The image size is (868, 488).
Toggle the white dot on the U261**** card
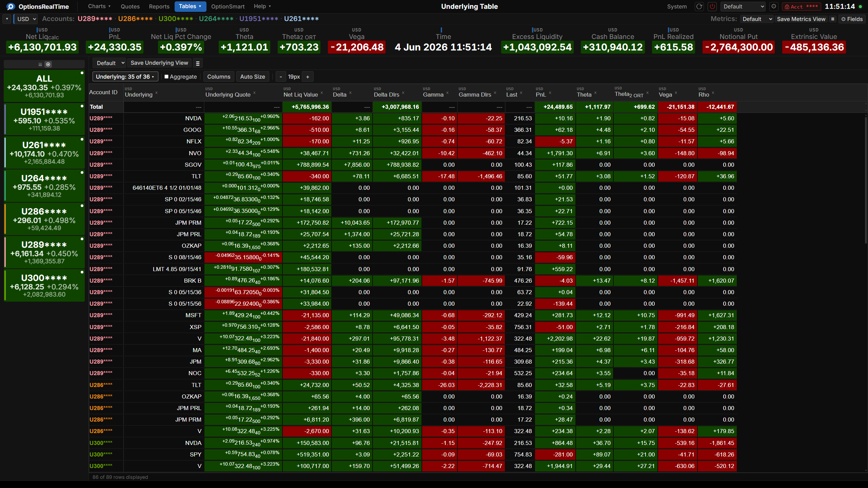[82, 139]
